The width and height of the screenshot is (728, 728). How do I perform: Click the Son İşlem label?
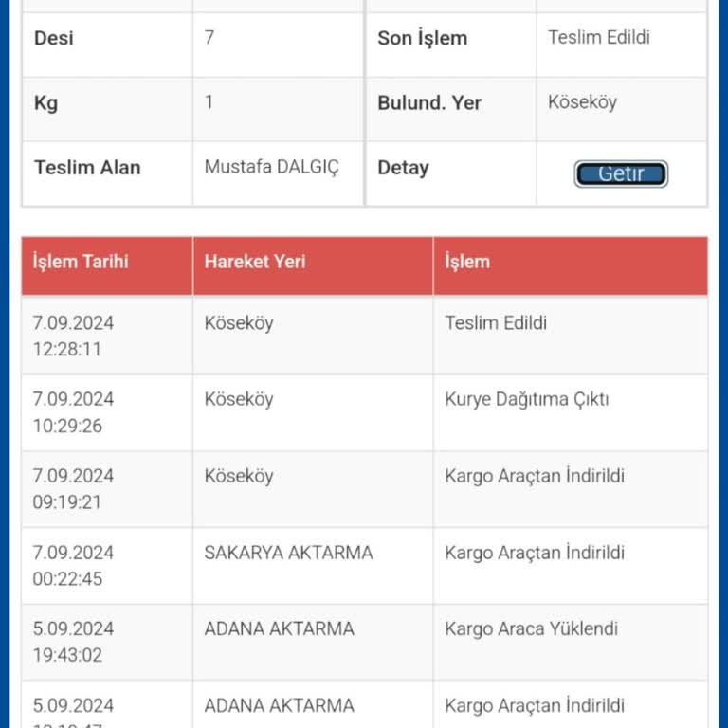click(422, 39)
